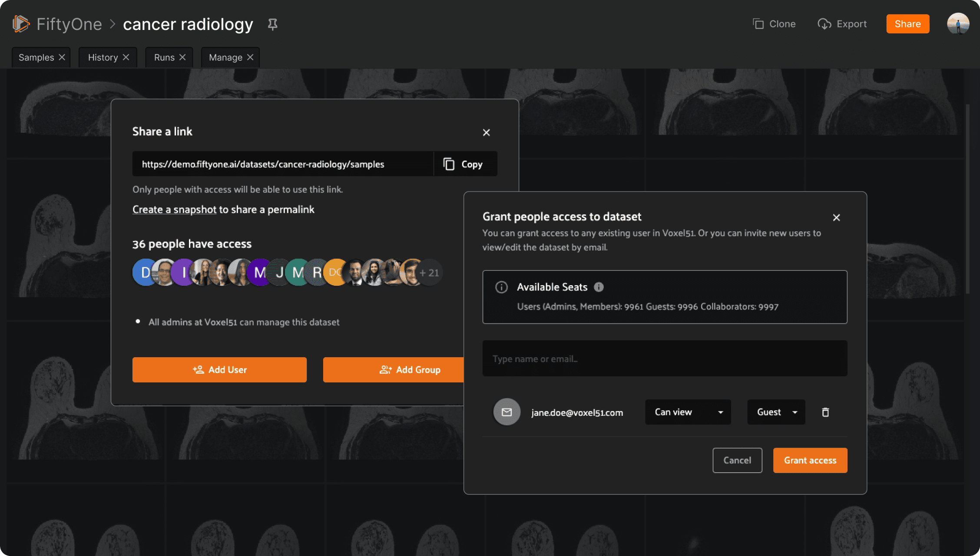Click the Grant access button
The width and height of the screenshot is (980, 556).
point(810,460)
